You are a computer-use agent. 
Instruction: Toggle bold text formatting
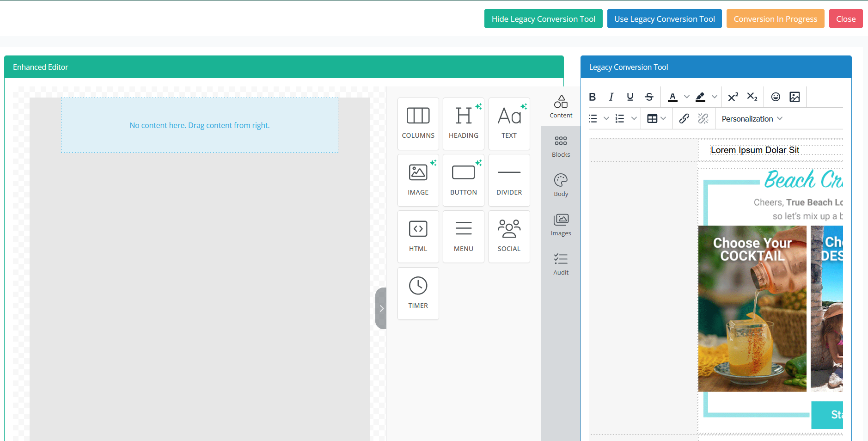point(592,97)
